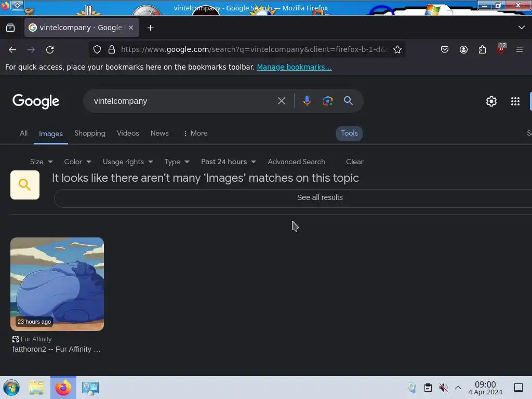Click the site security padlock icon
This screenshot has height=399, width=532.
point(111,49)
